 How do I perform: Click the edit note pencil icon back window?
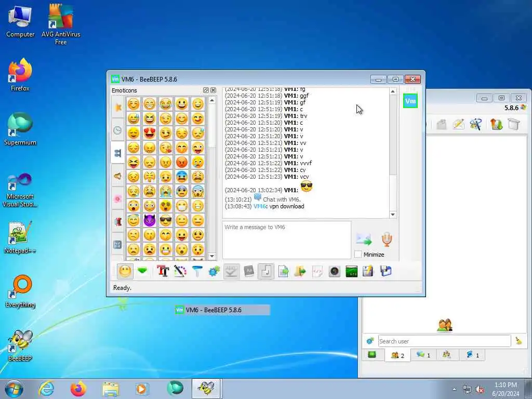[458, 124]
